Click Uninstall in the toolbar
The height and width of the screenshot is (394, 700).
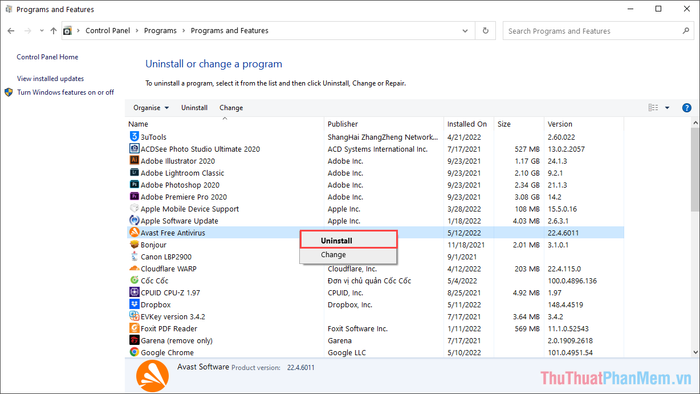pyautogui.click(x=194, y=108)
